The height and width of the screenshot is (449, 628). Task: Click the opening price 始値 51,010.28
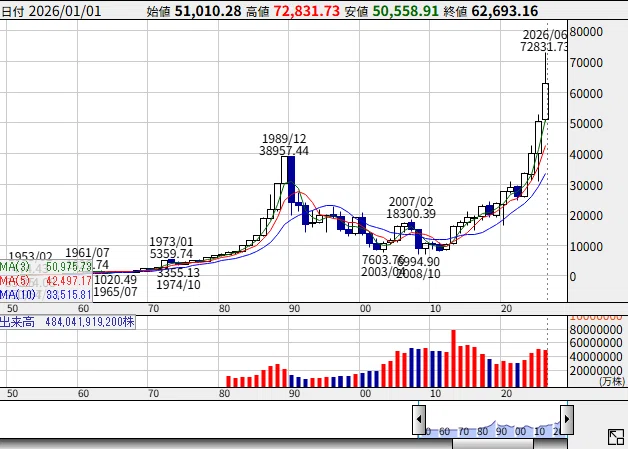tap(194, 11)
